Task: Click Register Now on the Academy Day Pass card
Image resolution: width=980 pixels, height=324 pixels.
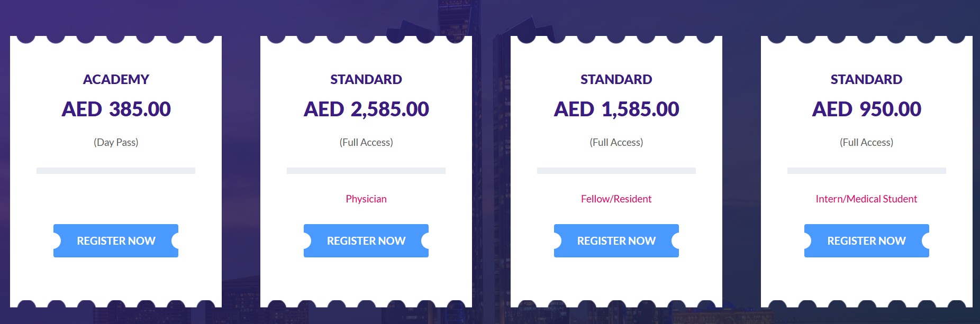Action: (116, 241)
